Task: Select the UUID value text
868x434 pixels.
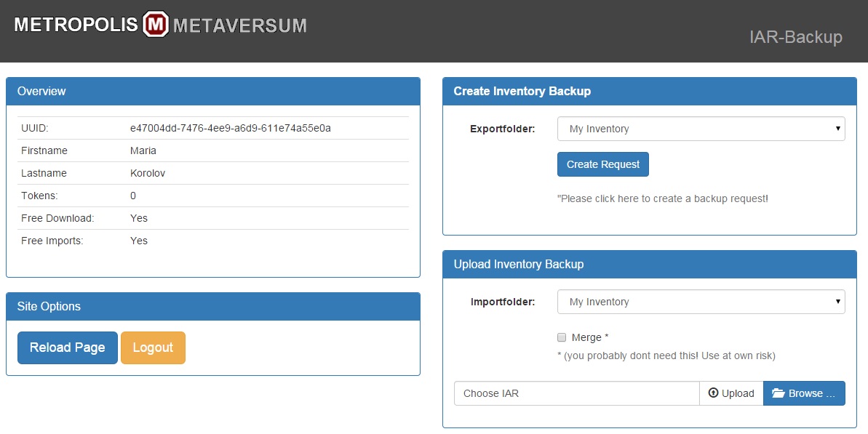Action: (x=231, y=128)
